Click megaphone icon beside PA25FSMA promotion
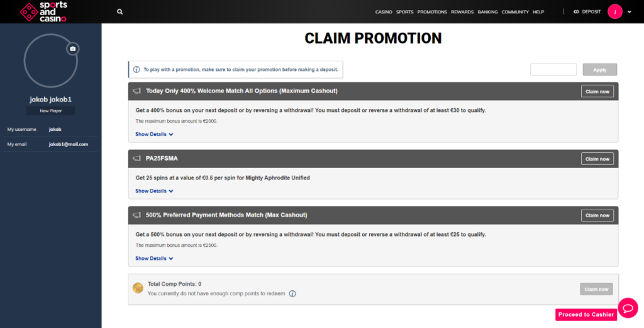The width and height of the screenshot is (644, 328). 136,159
